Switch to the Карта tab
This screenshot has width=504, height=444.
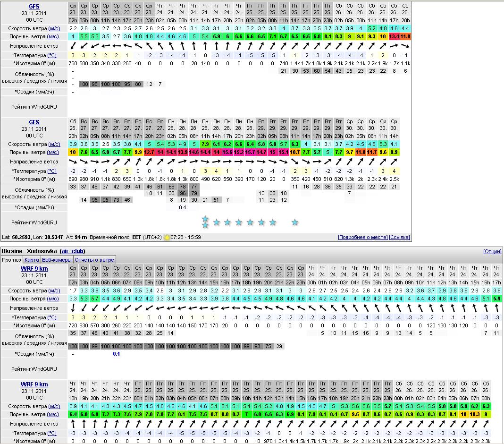click(32, 260)
